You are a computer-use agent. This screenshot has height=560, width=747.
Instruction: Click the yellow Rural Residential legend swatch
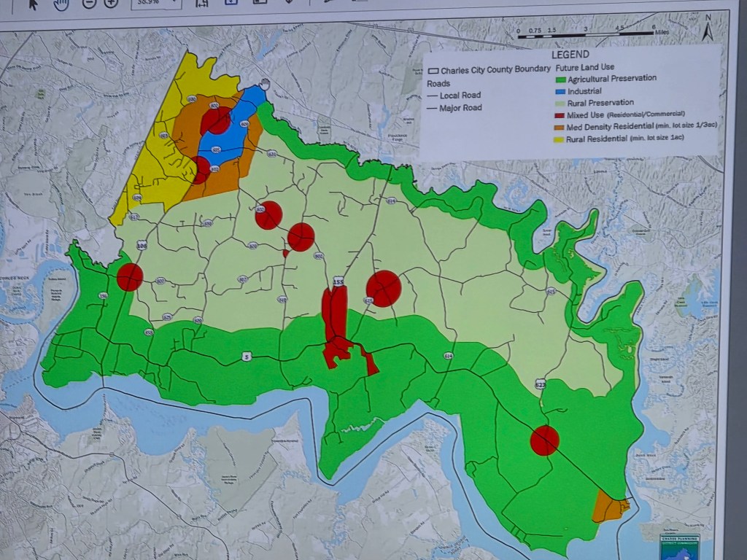[561, 139]
